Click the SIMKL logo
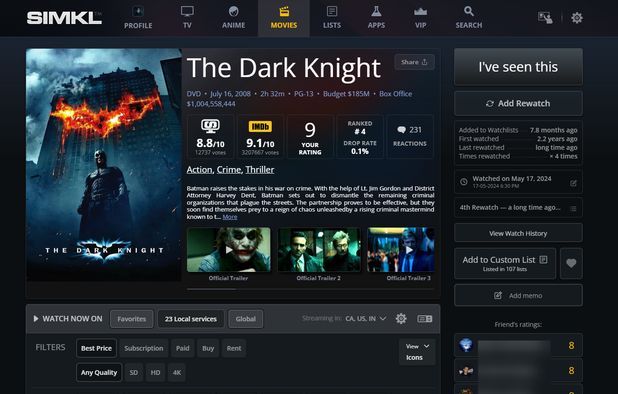Viewport: 618px width, 394px height. point(64,18)
